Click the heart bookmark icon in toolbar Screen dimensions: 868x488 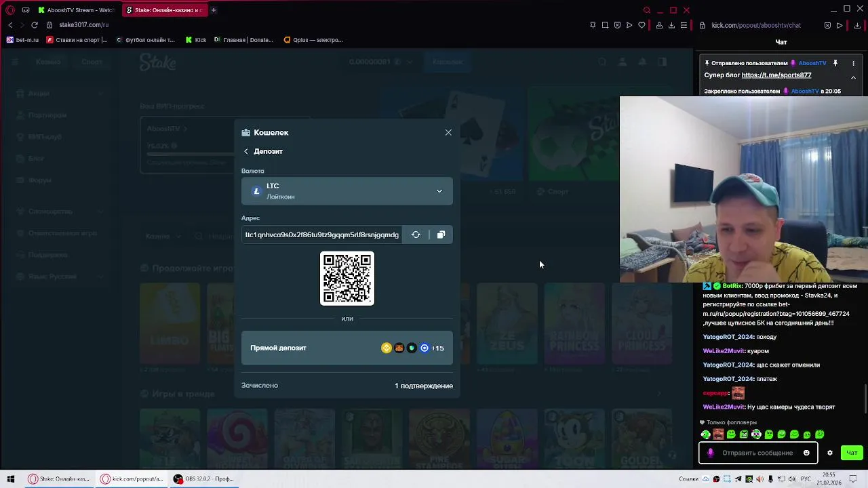pos(642,25)
